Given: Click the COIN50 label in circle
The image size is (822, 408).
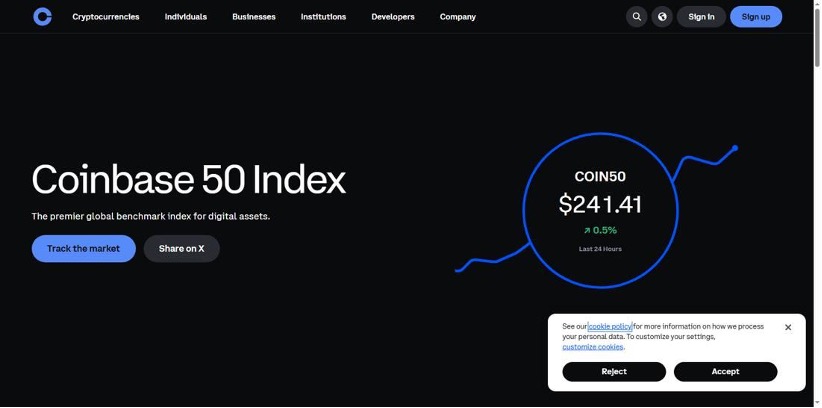Looking at the screenshot, I should [600, 177].
